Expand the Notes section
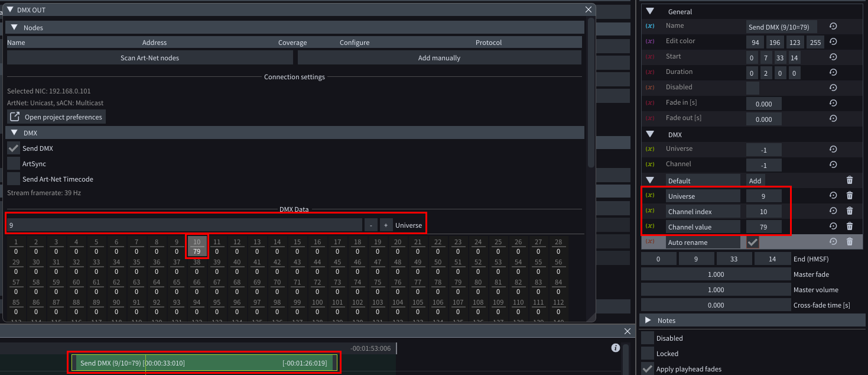This screenshot has width=868, height=375. 648,320
